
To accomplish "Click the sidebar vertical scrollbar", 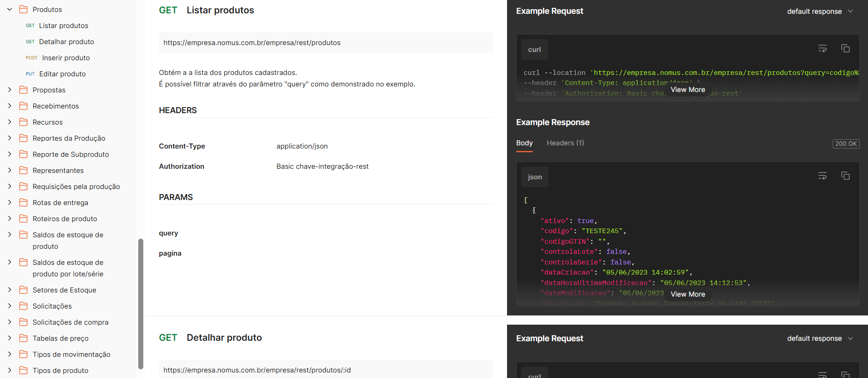I will pos(141,304).
